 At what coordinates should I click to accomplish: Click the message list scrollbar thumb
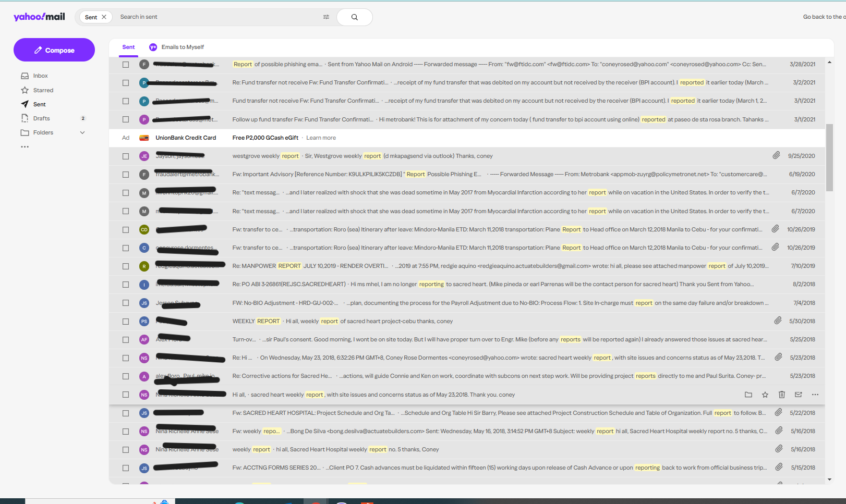829,157
